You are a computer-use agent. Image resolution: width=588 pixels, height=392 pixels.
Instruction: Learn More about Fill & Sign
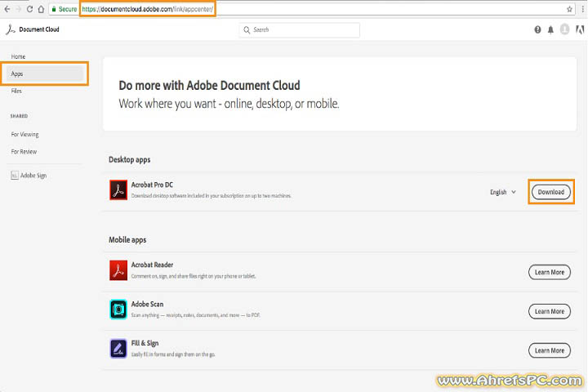coord(550,350)
